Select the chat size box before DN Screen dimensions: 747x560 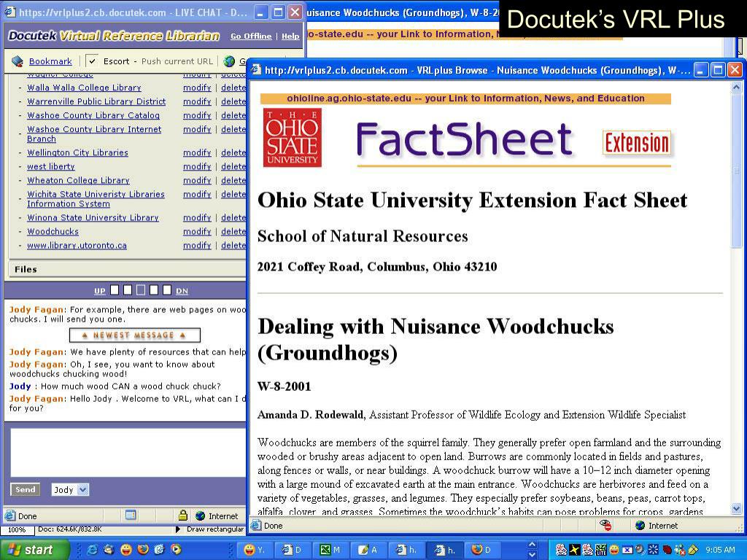(x=166, y=290)
